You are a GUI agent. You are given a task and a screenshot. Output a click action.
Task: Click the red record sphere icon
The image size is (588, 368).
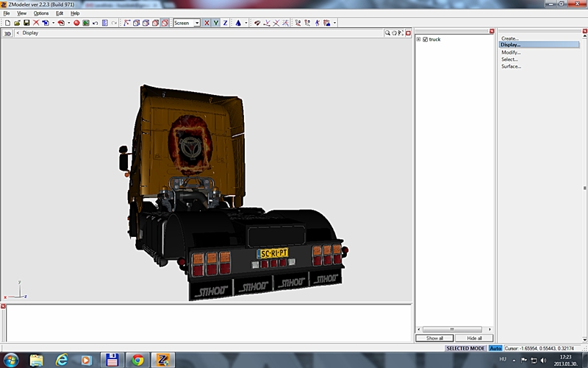pyautogui.click(x=76, y=23)
